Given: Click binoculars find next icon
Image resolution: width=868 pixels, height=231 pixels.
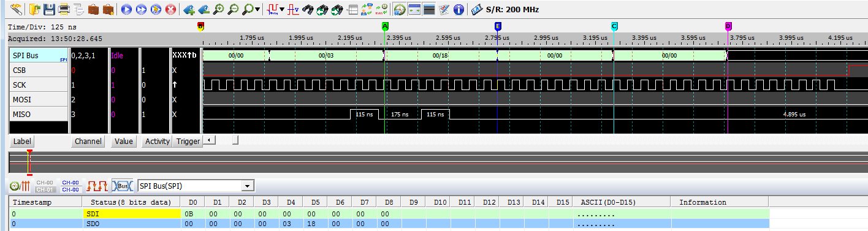Looking at the screenshot, I should pyautogui.click(x=337, y=9).
